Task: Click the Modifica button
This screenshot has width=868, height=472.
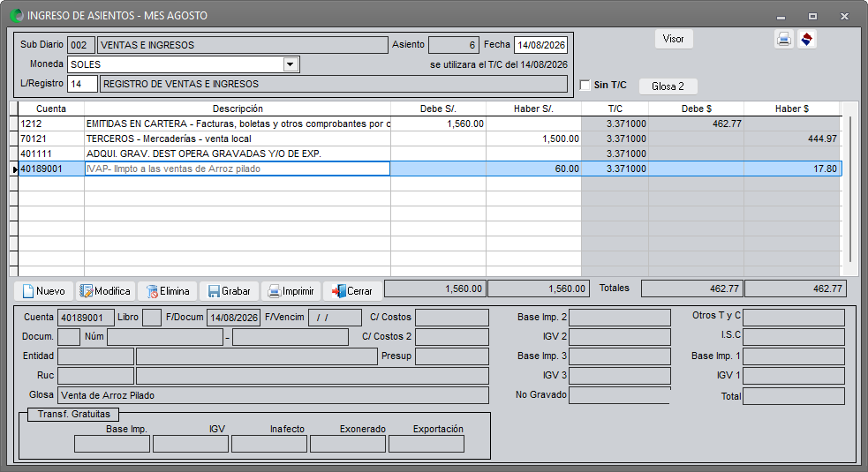Action: (x=104, y=291)
